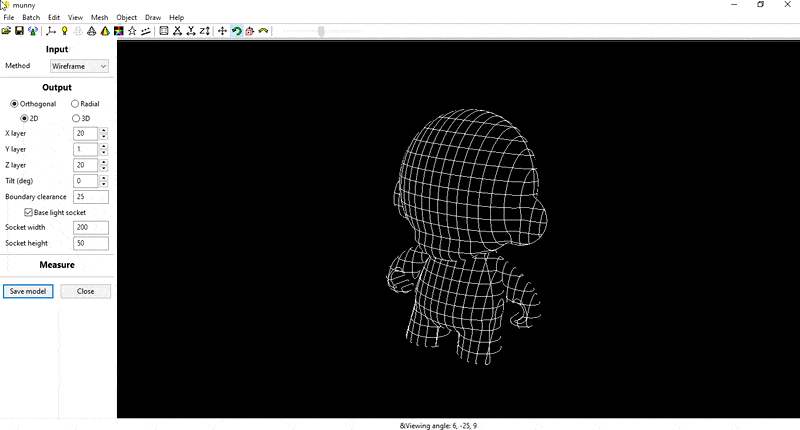Maximize the munny window
Screen dimensions: 800x430
761,5
